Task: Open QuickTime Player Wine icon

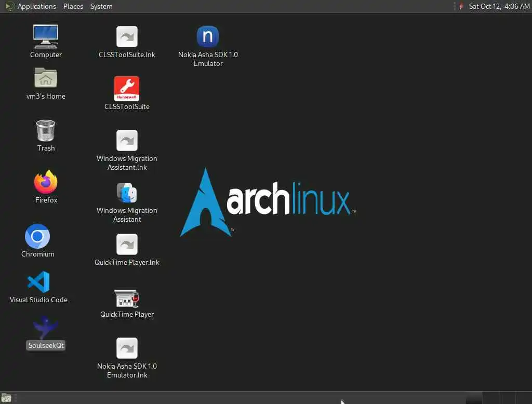Action: pyautogui.click(x=127, y=298)
